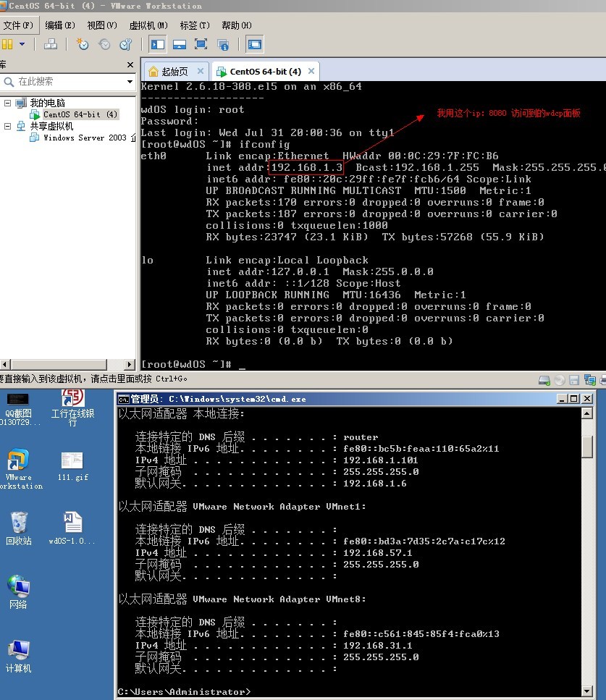The width and height of the screenshot is (606, 700).
Task: Switch to the 起始页 tab
Action: pyautogui.click(x=174, y=72)
